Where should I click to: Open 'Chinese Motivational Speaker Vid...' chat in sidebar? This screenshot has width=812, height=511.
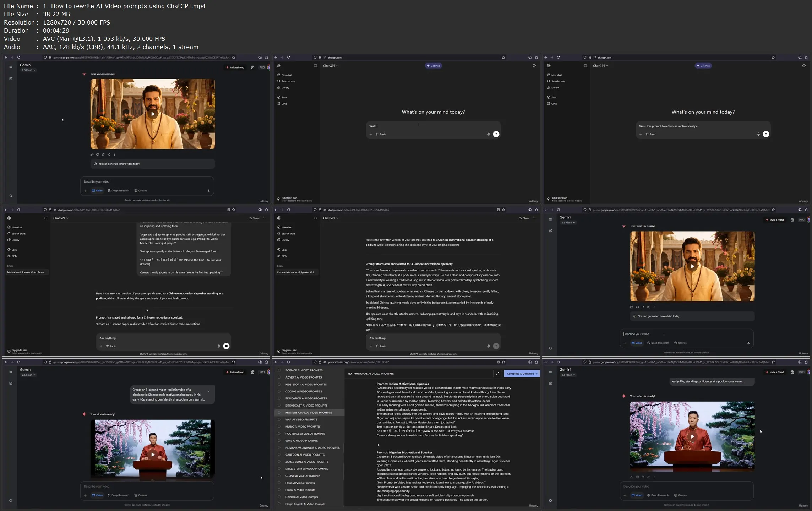(296, 272)
